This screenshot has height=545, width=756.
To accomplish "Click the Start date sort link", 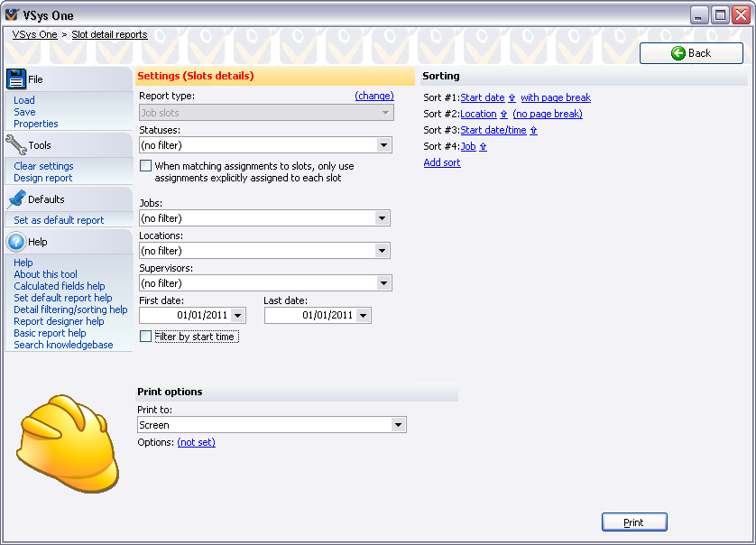I will tap(483, 97).
